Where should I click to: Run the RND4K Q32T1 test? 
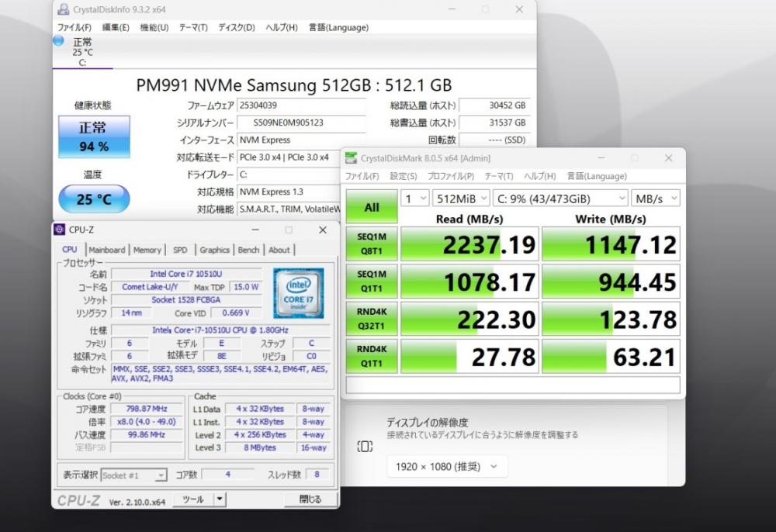click(x=372, y=319)
